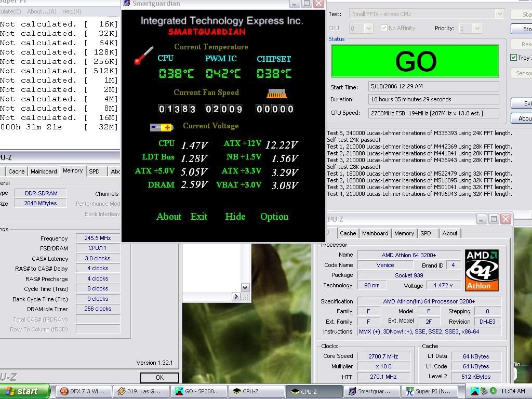The image size is (532, 399).
Task: Click Option in Smartguardian
Action: click(274, 217)
